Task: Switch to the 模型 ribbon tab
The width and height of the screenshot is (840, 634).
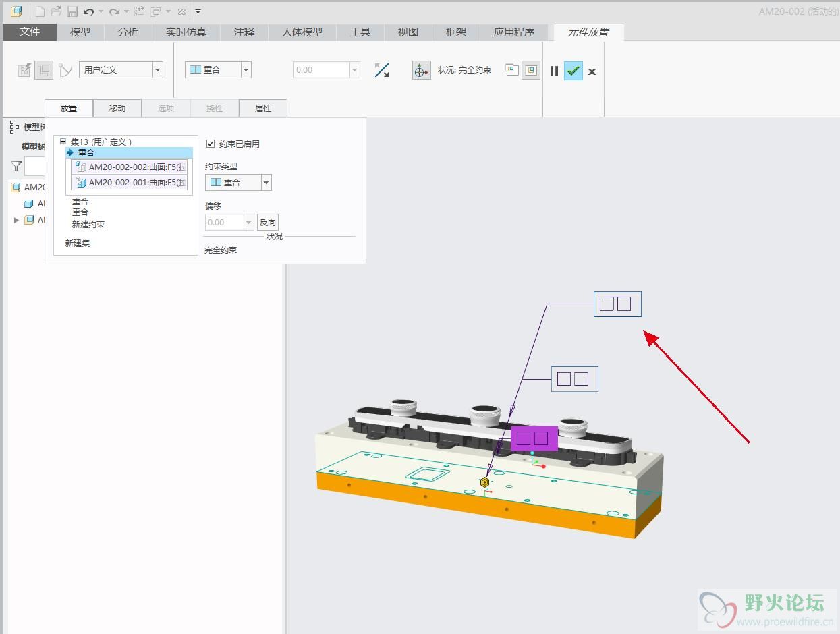Action: pyautogui.click(x=80, y=32)
